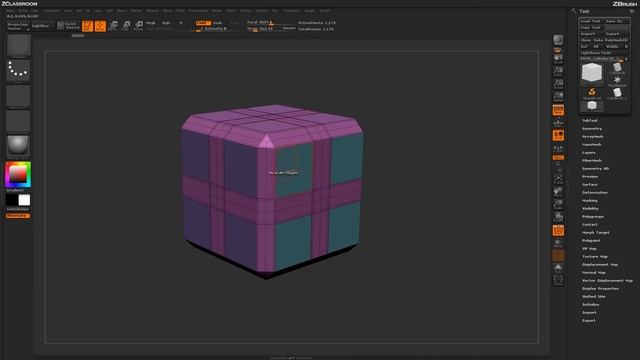The width and height of the screenshot is (640, 360).
Task: Expand the SubTool subpalette
Action: pos(589,120)
